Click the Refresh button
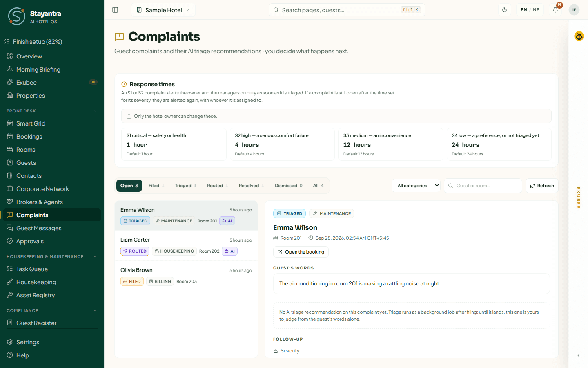Screen dimensions: 588x368 tap(542, 186)
